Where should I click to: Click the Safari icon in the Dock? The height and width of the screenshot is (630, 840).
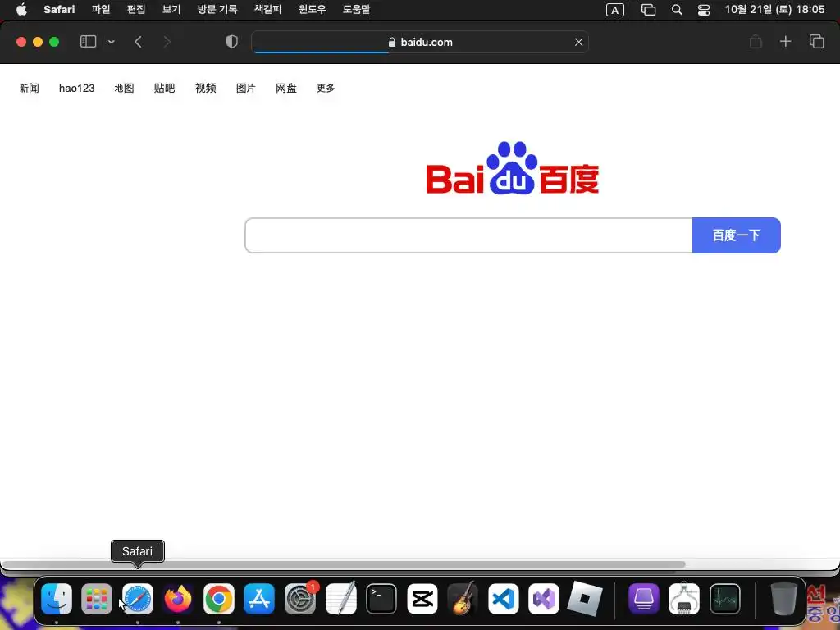tap(138, 598)
